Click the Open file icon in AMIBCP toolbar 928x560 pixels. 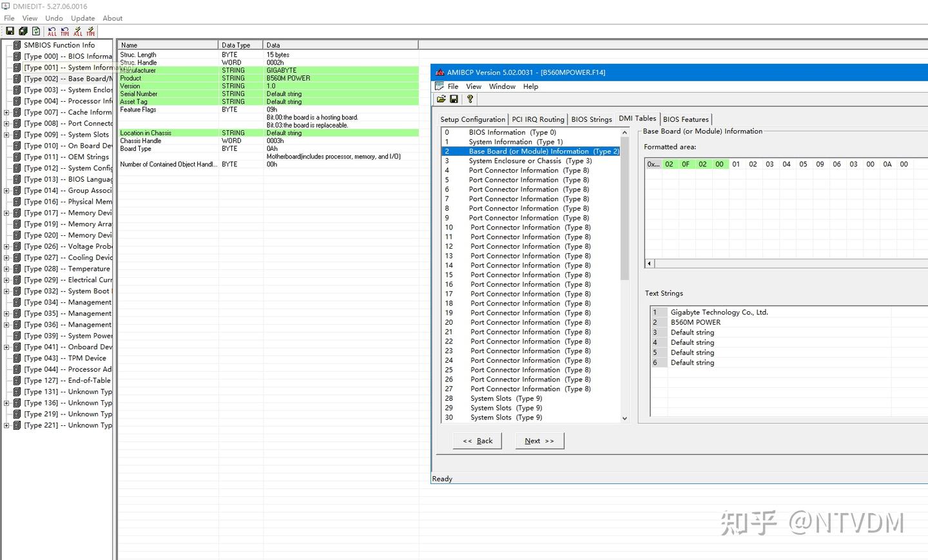click(441, 99)
